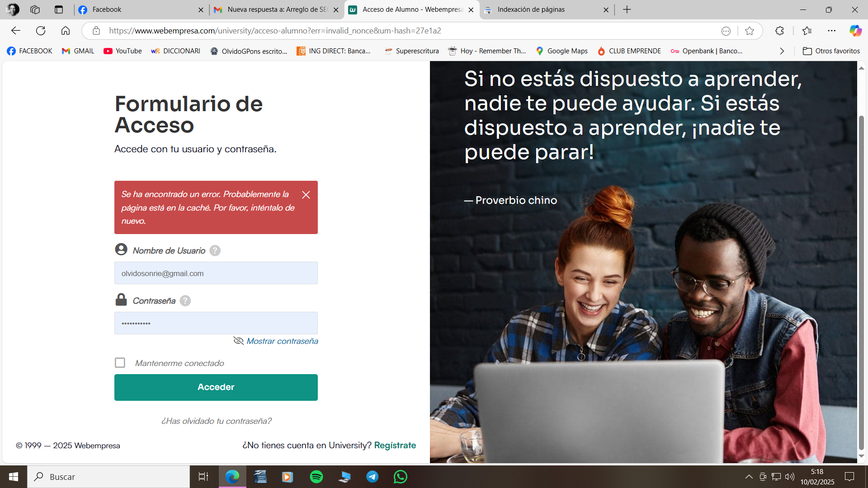Open the tab actions menu icon
The width and height of the screenshot is (868, 488).
tap(59, 9)
